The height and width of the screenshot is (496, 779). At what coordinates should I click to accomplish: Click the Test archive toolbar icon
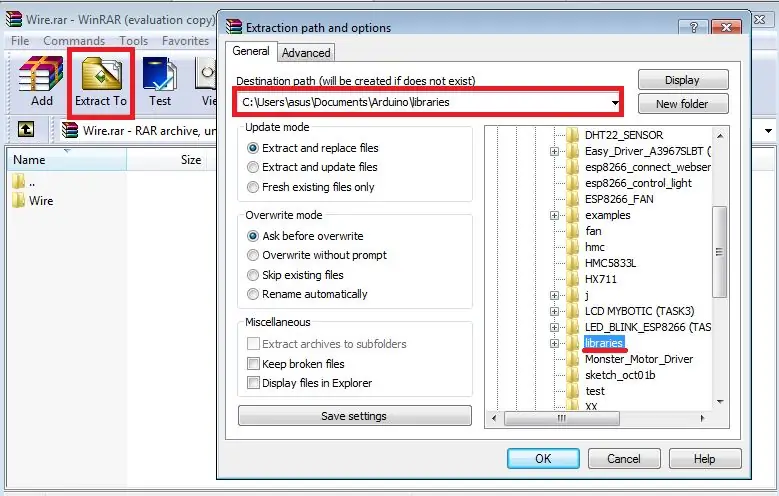(x=159, y=82)
